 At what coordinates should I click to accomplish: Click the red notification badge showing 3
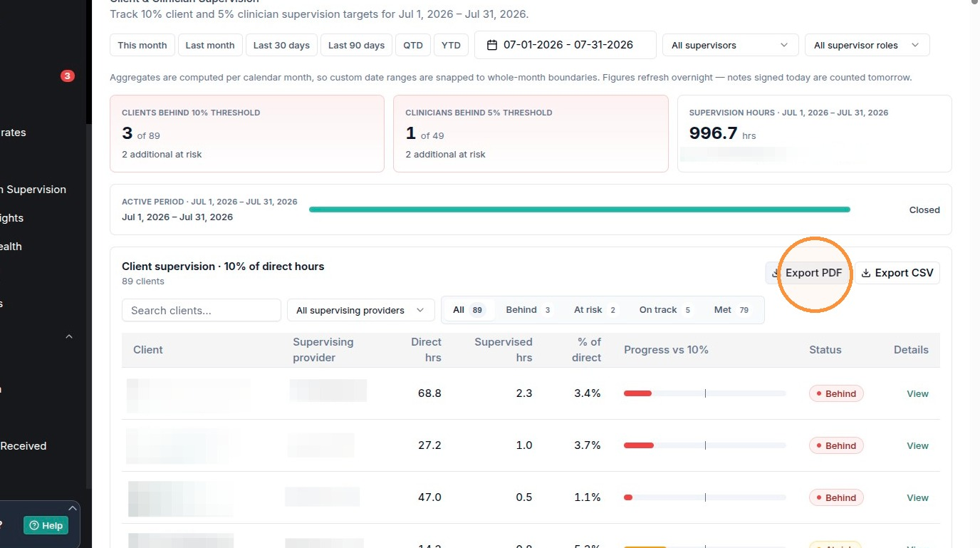tap(67, 76)
